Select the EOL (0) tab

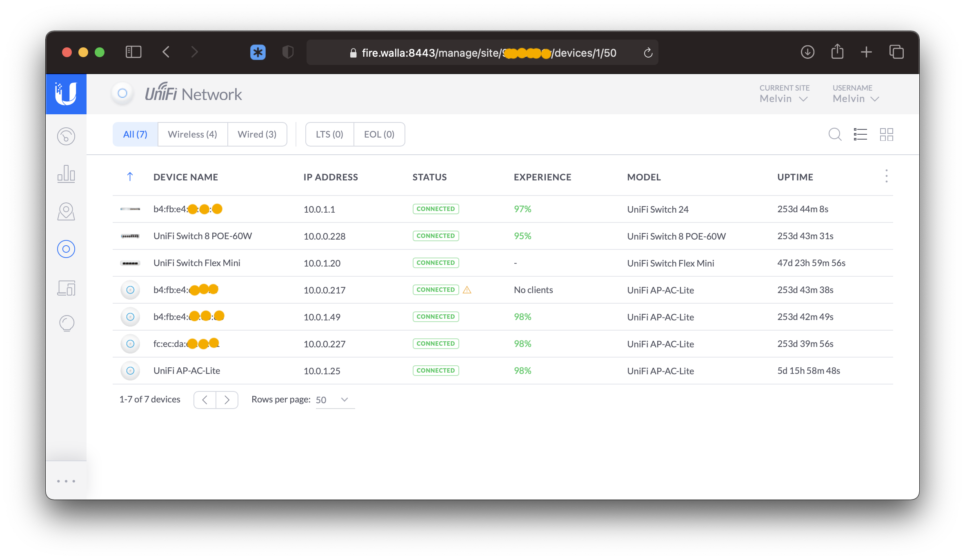coord(379,134)
